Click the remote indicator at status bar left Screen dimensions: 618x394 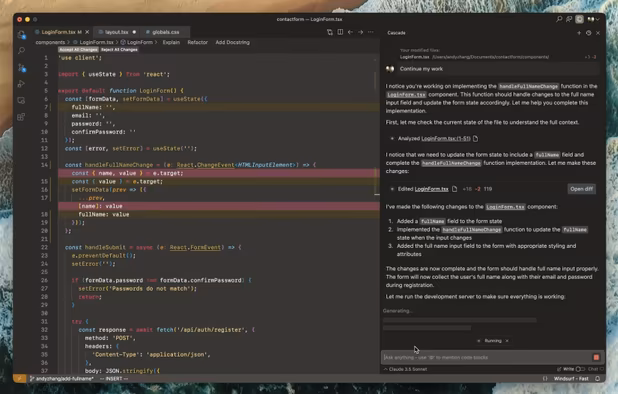(19, 379)
